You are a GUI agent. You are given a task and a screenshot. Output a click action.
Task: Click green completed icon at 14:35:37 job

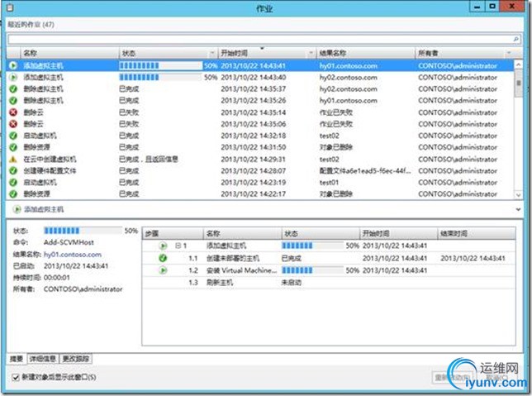(x=13, y=89)
